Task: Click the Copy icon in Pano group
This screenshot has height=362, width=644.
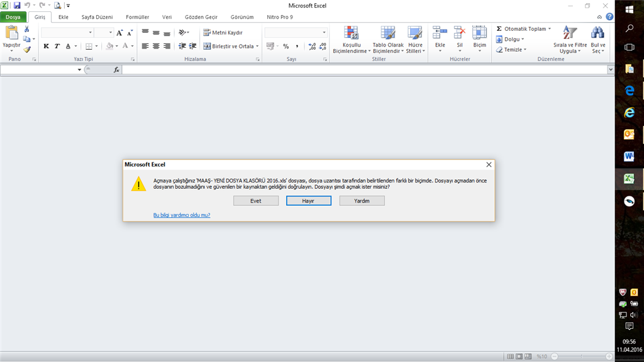Action: pos(26,39)
